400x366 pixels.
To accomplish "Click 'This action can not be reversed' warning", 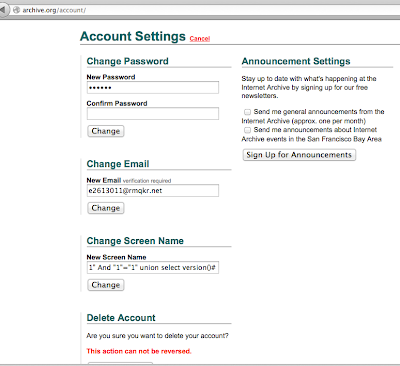I will click(x=139, y=351).
